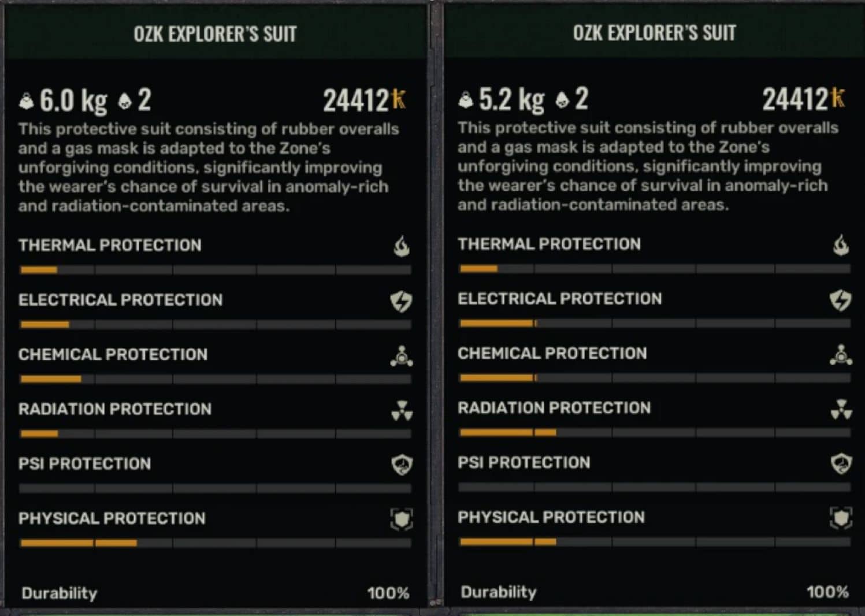Click the electrical protection bolt icon, right panel

coord(841,300)
